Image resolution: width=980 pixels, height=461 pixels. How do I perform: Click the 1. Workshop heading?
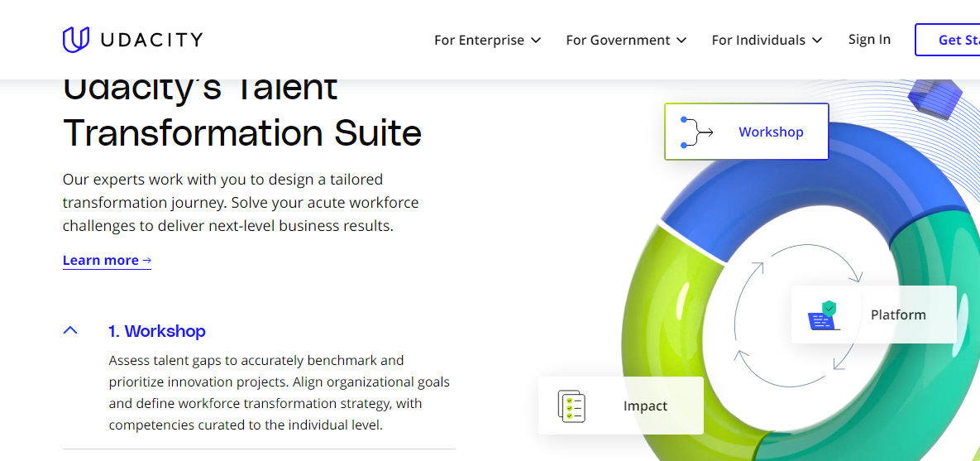[x=157, y=330]
